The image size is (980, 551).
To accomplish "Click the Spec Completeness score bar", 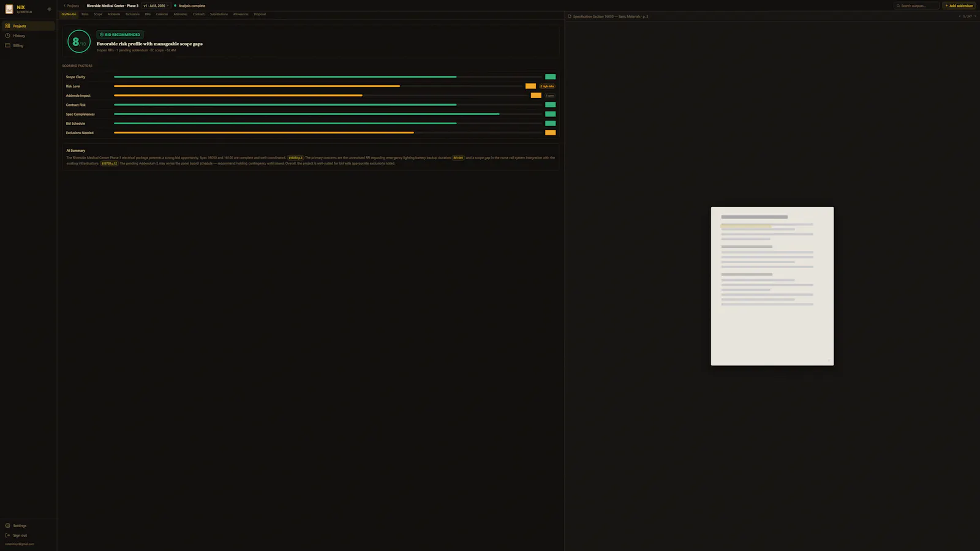I will coord(328,114).
